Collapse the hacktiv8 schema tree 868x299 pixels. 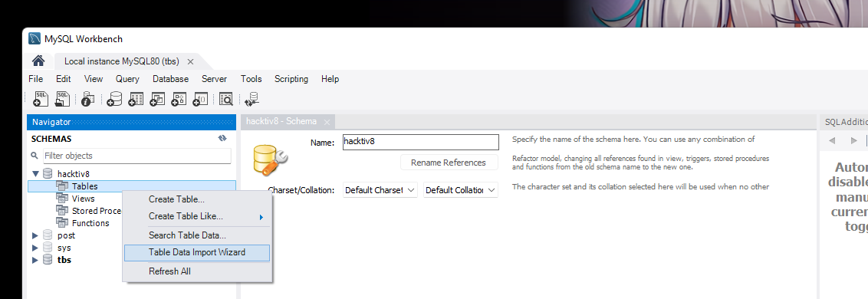coord(35,174)
